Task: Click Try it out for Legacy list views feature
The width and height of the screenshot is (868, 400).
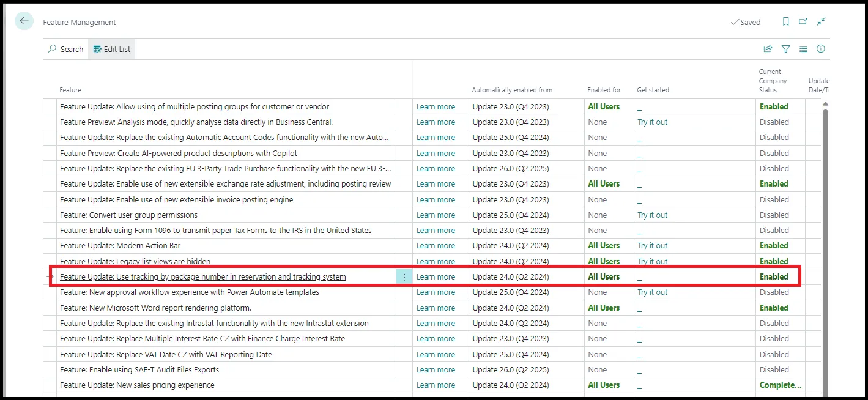Action: pos(653,262)
